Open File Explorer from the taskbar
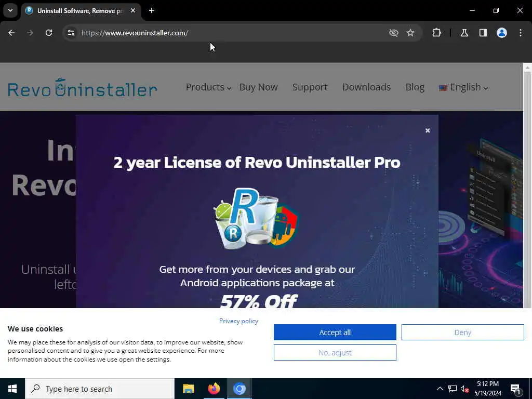The height and width of the screenshot is (399, 532). point(188,389)
